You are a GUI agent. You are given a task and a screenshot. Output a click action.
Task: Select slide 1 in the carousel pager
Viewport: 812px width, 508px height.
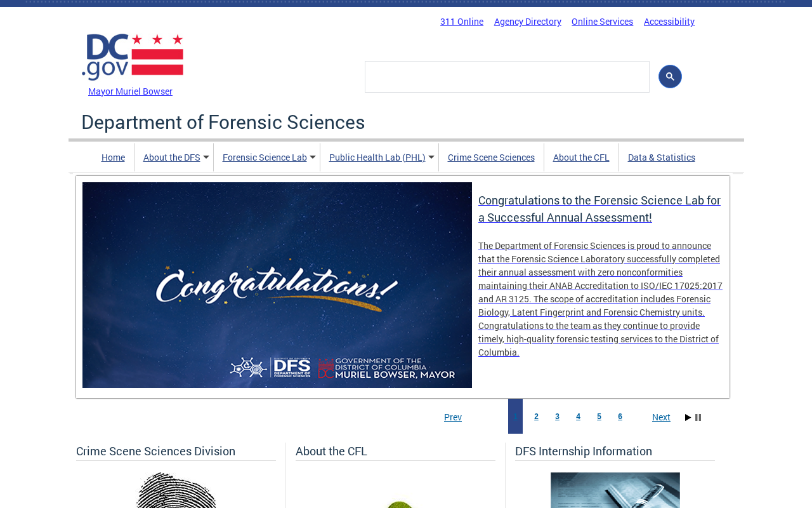pyautogui.click(x=515, y=417)
